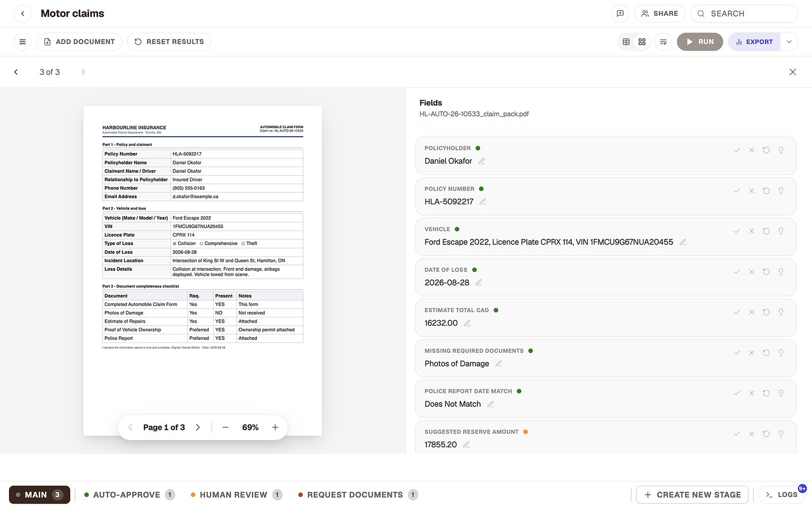Image resolution: width=812 pixels, height=508 pixels.
Task: Approve the Policyholder field checkmark
Action: 737,150
